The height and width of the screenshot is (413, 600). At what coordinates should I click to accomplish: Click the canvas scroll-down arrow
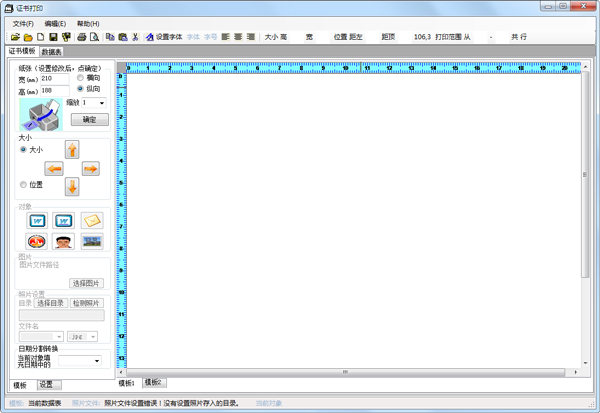[585, 363]
